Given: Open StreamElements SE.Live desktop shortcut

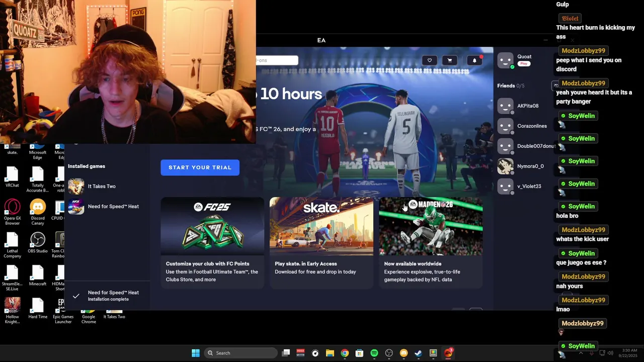Looking at the screenshot, I should coord(12,278).
